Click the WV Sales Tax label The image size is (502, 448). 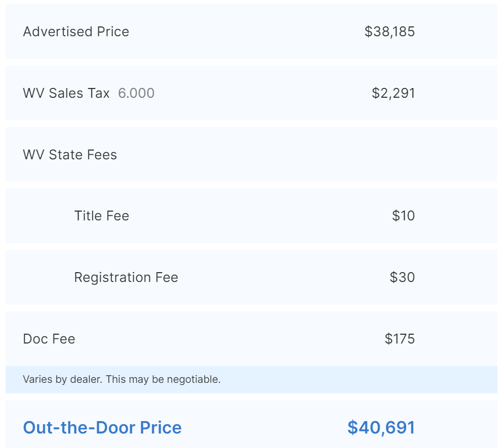66,93
